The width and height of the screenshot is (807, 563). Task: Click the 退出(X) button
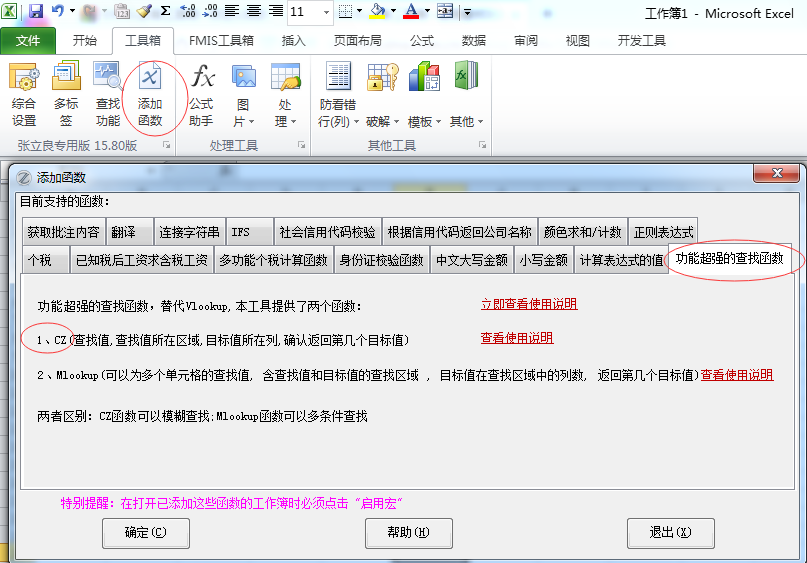click(x=670, y=533)
